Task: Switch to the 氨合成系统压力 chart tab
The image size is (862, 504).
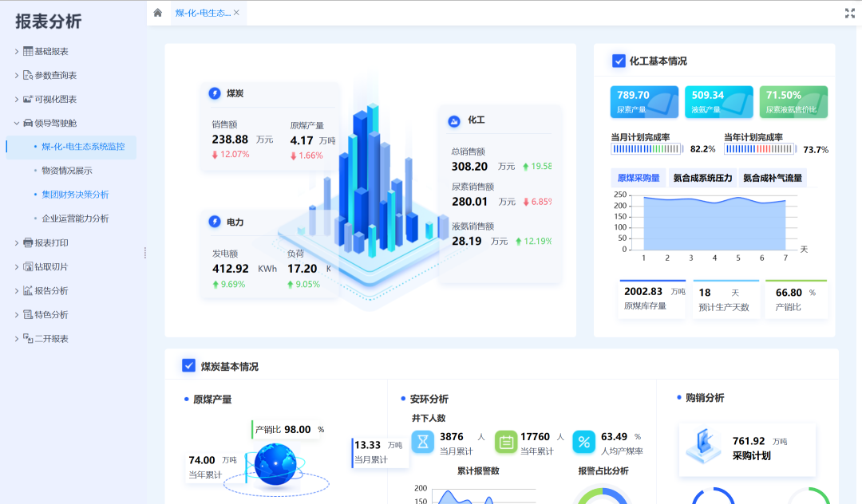Action: [702, 178]
